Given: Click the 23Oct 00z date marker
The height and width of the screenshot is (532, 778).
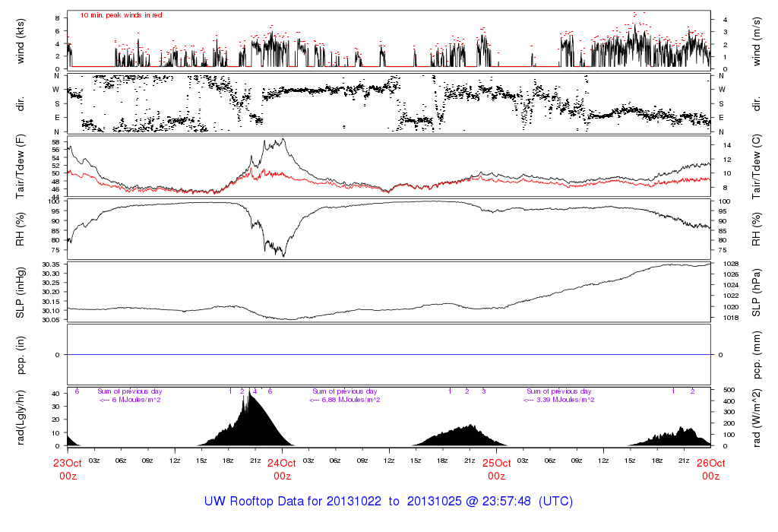Looking at the screenshot, I should 67,469.
